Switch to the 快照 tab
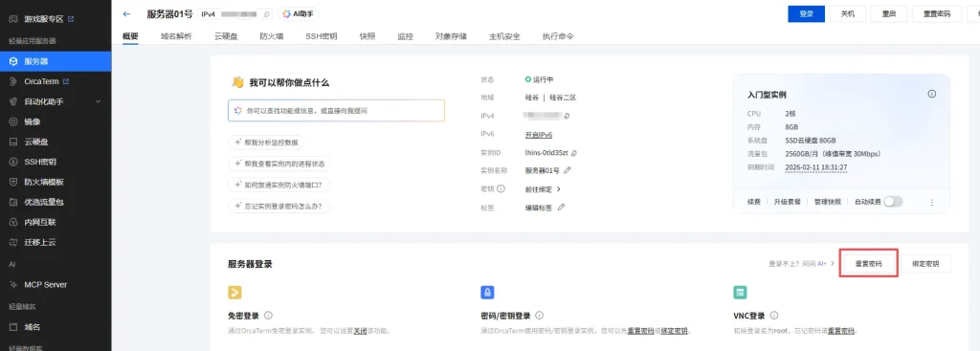This screenshot has height=351, width=980. [x=367, y=36]
